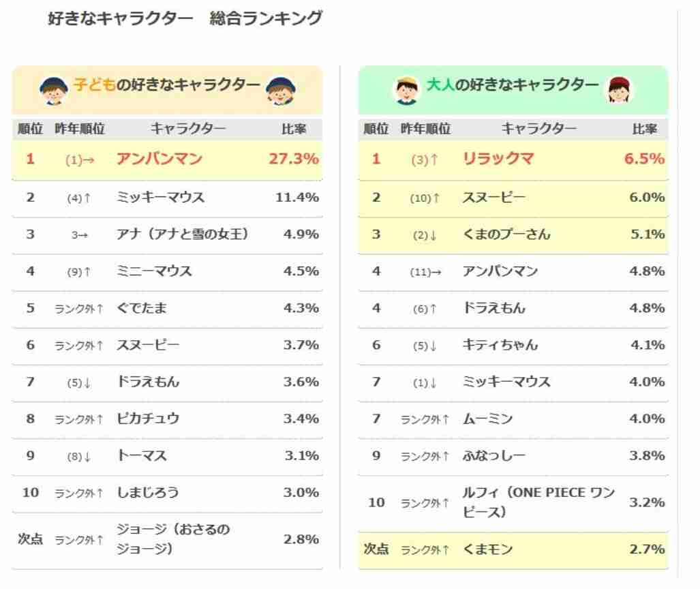Click the キャラクター header in adults' table
700x589 pixels.
[539, 129]
